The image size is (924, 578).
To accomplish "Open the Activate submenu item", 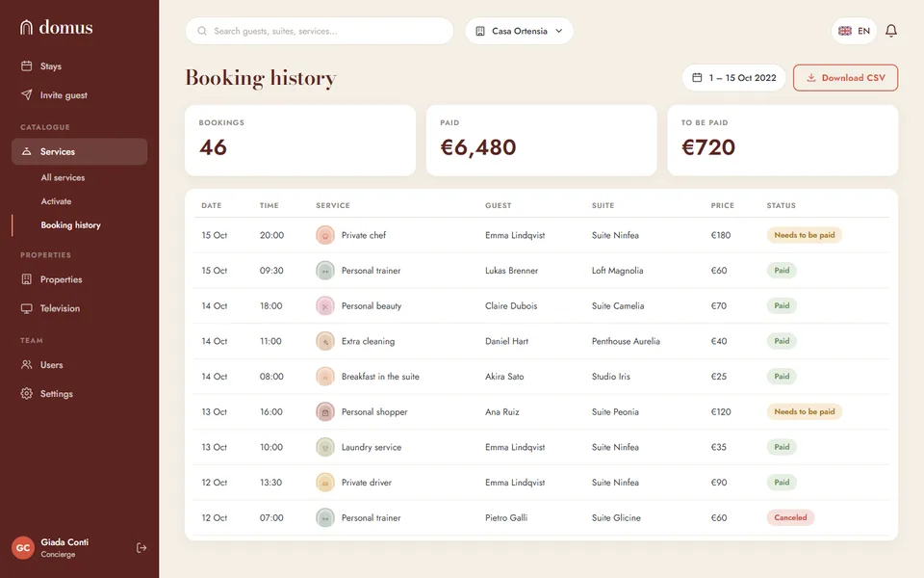I will (56, 201).
